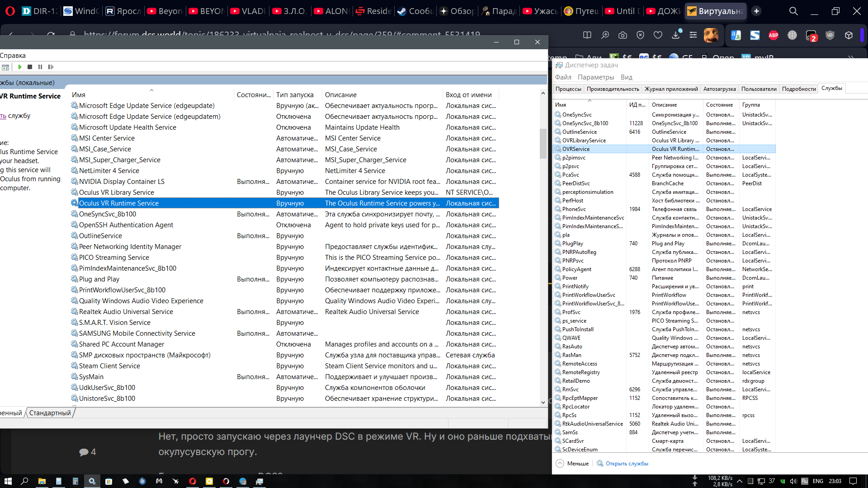The image size is (868, 488).
Task: Open the Opera profile avatar
Action: click(711, 35)
